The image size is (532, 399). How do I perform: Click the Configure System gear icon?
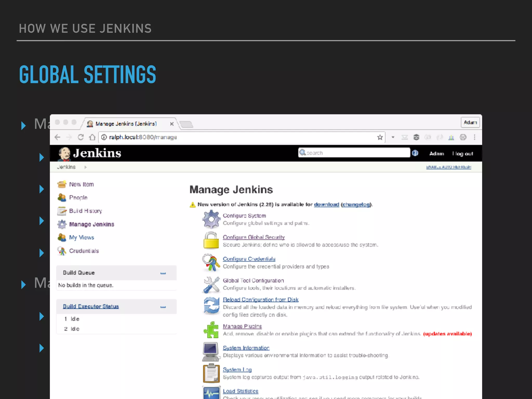[x=211, y=219]
